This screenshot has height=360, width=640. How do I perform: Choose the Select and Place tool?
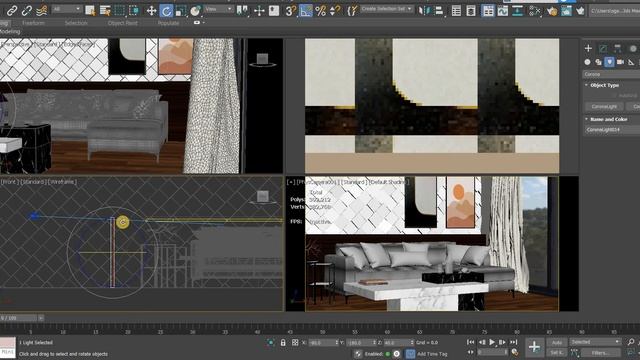click(196, 10)
